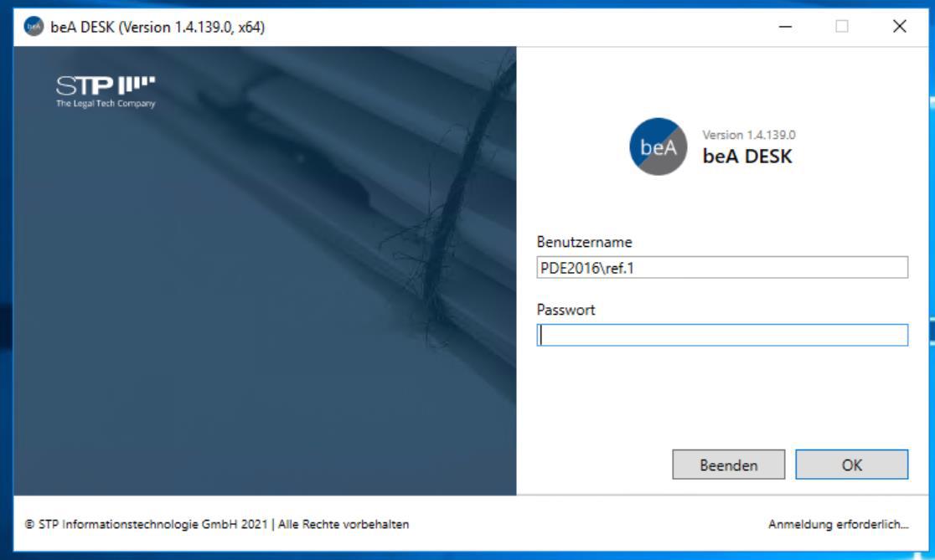Click the 'Anmeldung erforderlich...' status text
The image size is (935, 560).
[838, 524]
